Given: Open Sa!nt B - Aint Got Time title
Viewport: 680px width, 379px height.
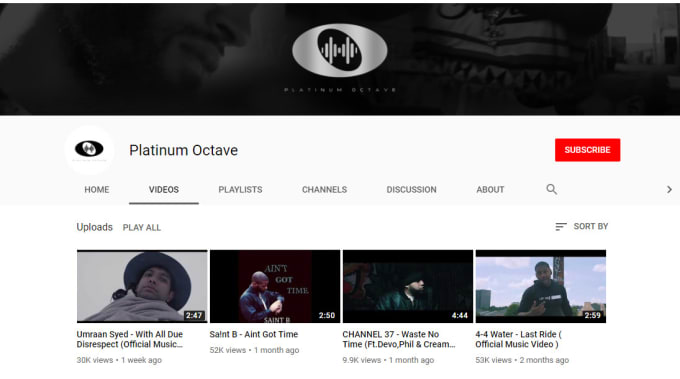Looking at the screenshot, I should point(254,334).
